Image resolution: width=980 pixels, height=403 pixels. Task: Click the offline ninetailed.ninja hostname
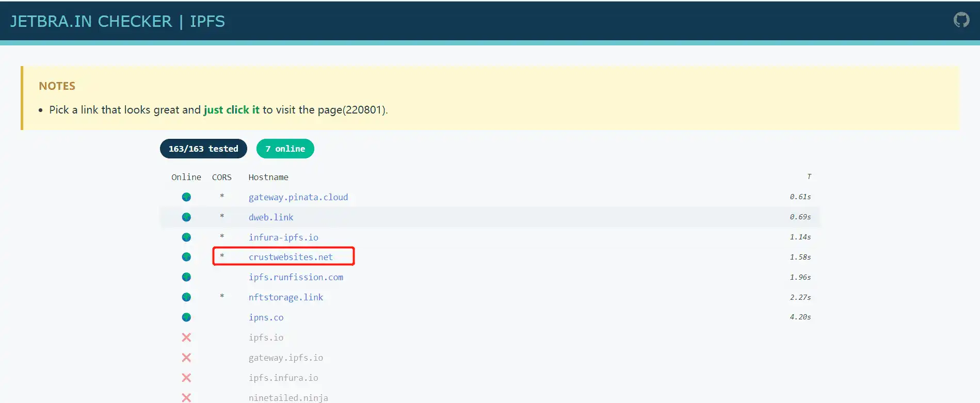(x=288, y=398)
